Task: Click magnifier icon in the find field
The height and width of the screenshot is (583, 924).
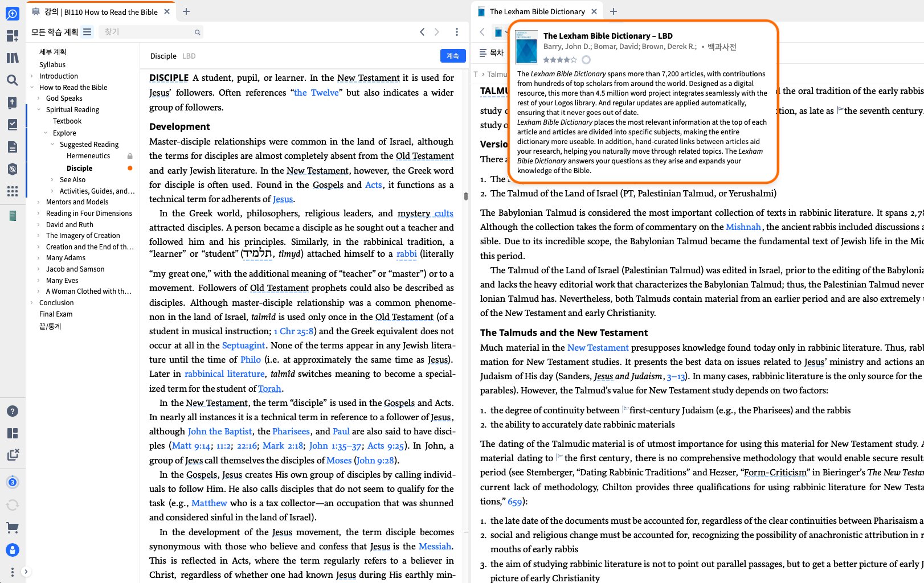Action: (197, 32)
